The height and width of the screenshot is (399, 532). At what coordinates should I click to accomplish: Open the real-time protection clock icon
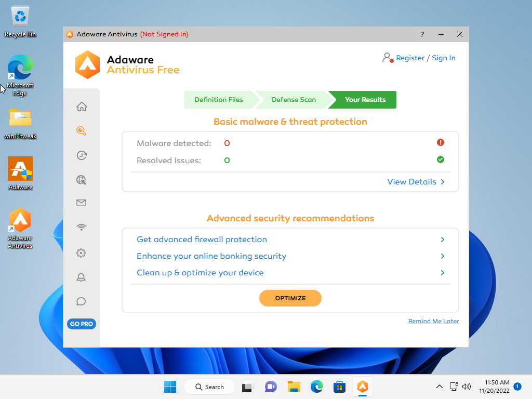pos(82,155)
